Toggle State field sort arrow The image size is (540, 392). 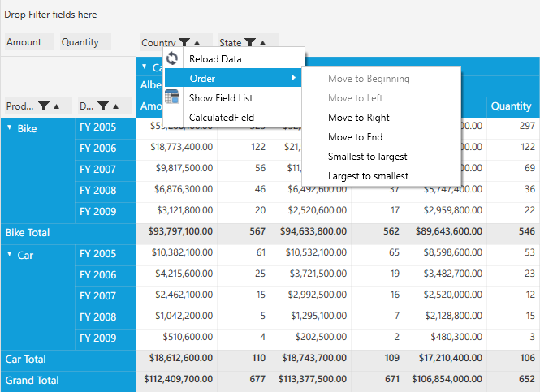pyautogui.click(x=263, y=43)
